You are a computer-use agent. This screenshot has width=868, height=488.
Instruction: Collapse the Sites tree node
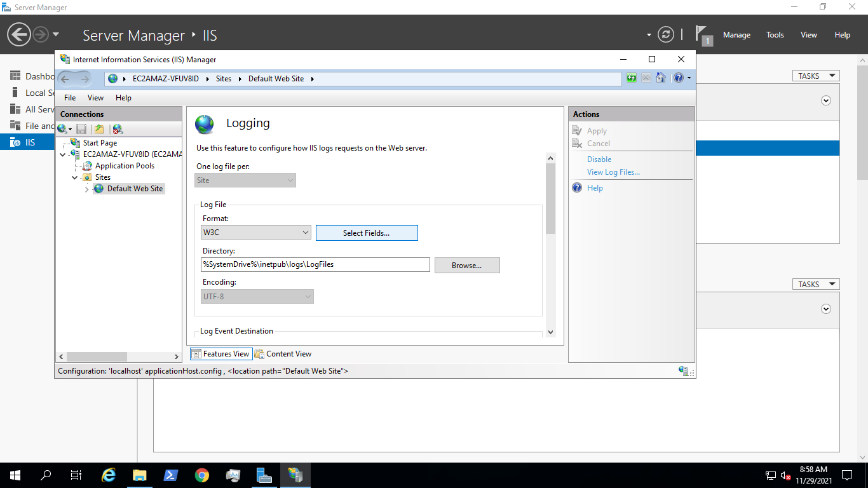pyautogui.click(x=74, y=177)
